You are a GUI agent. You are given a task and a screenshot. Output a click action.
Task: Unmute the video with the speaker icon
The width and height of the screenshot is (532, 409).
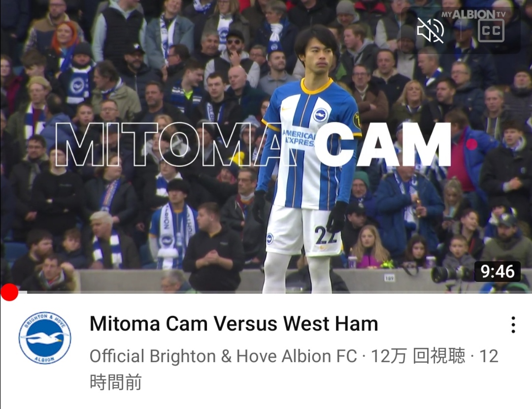pyautogui.click(x=430, y=30)
